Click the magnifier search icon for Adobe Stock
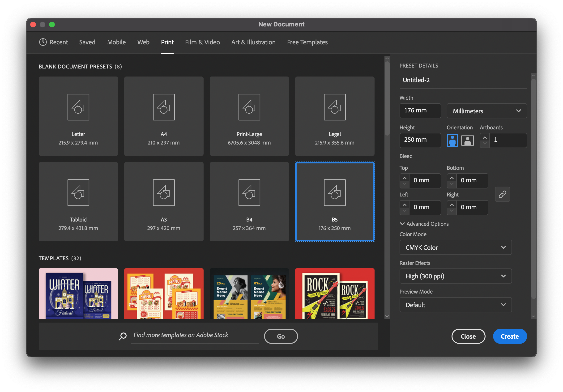The width and height of the screenshot is (563, 392). click(x=123, y=336)
